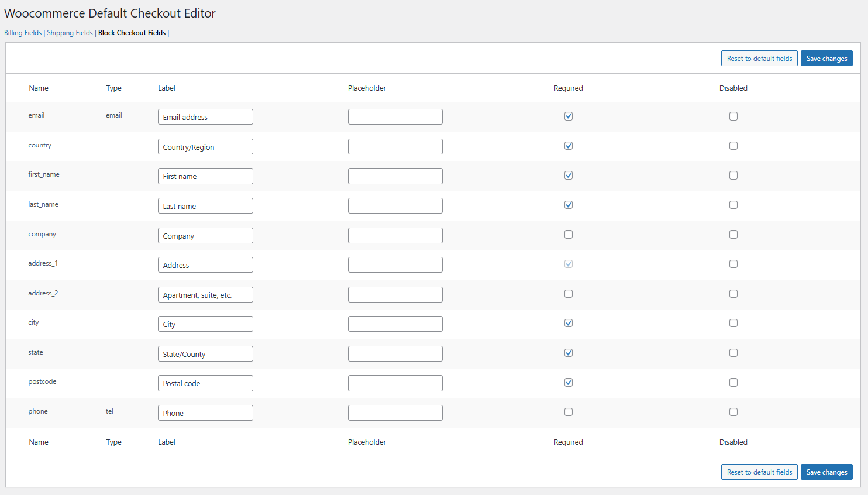Switch to Shipping Fields tab

[70, 33]
